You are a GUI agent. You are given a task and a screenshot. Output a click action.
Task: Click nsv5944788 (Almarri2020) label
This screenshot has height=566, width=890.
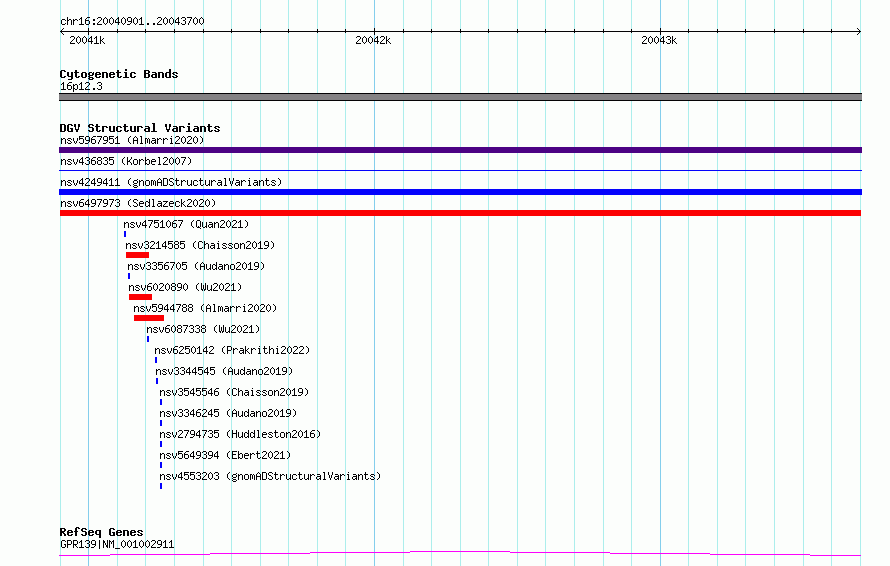click(205, 308)
